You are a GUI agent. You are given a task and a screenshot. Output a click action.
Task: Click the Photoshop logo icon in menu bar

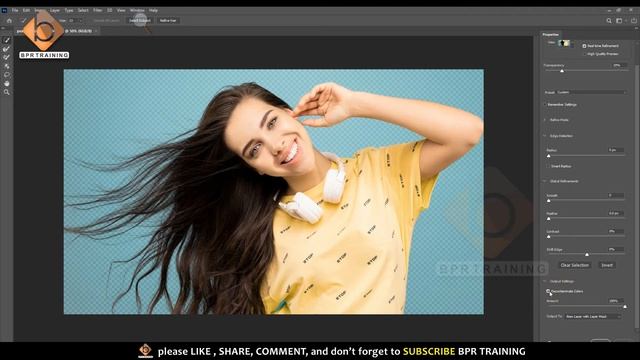pyautogui.click(x=4, y=10)
